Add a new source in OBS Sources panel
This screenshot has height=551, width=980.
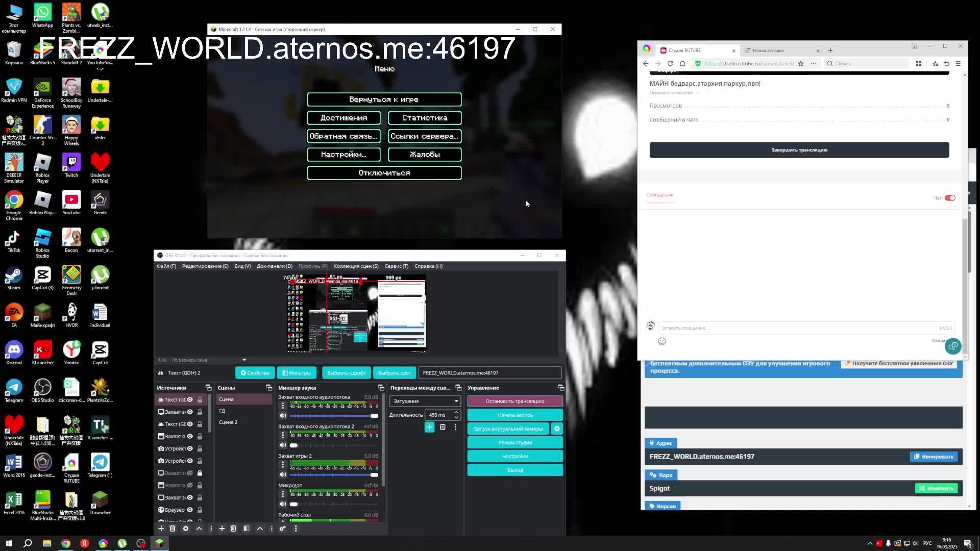tap(161, 529)
